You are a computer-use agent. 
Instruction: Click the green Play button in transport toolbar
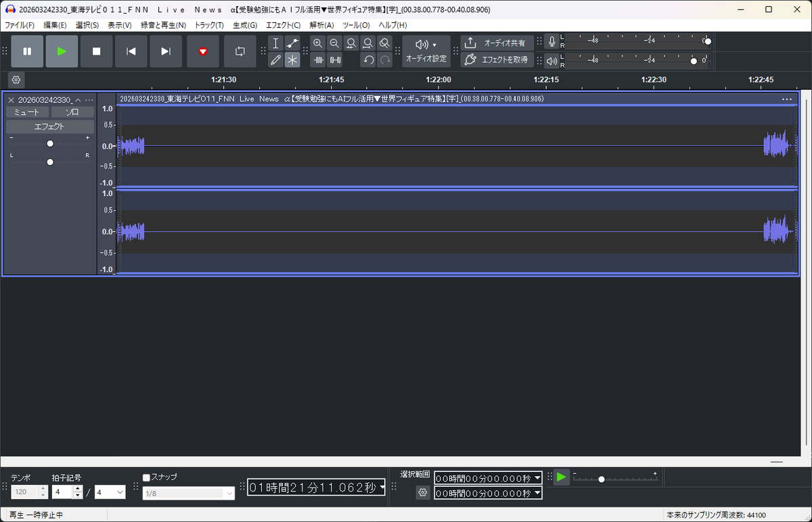point(62,51)
